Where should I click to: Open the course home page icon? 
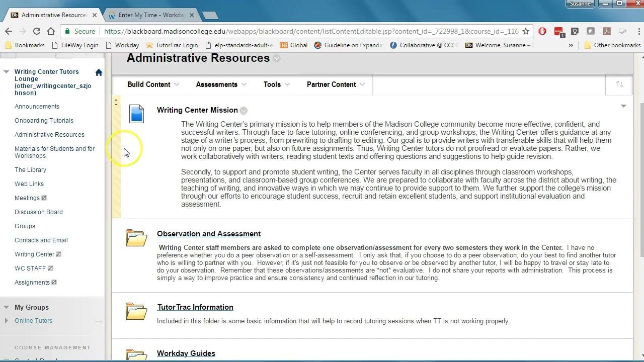click(99, 72)
